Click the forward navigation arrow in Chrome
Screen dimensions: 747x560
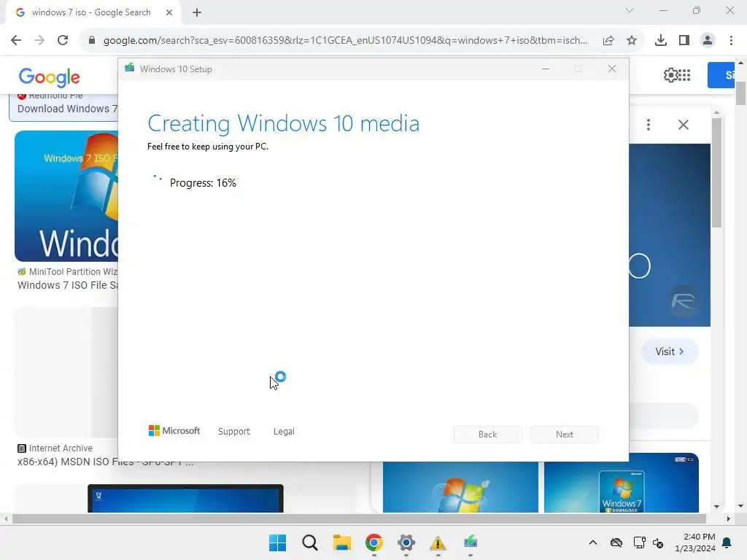click(x=39, y=41)
